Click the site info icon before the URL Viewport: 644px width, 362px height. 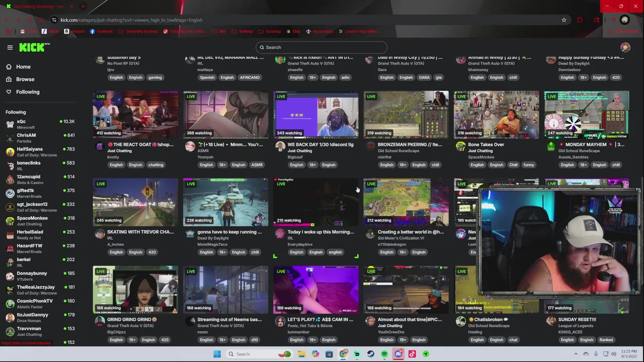click(x=54, y=20)
